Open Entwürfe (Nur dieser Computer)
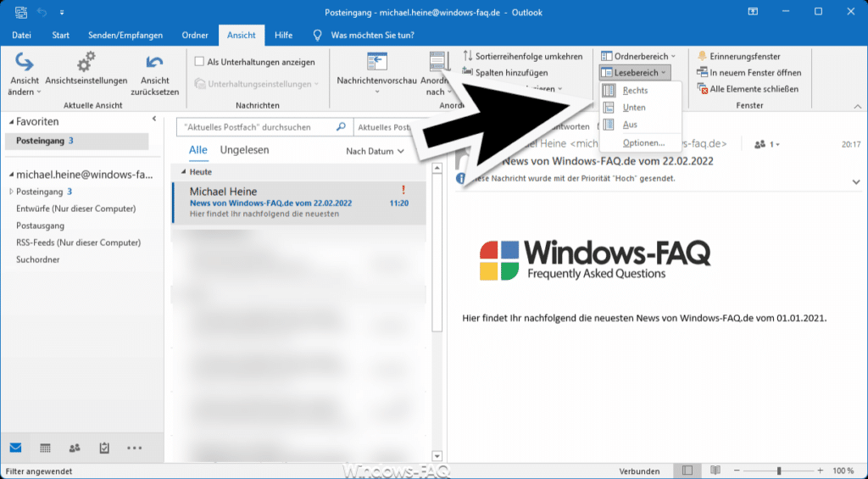The width and height of the screenshot is (868, 479). 75,209
